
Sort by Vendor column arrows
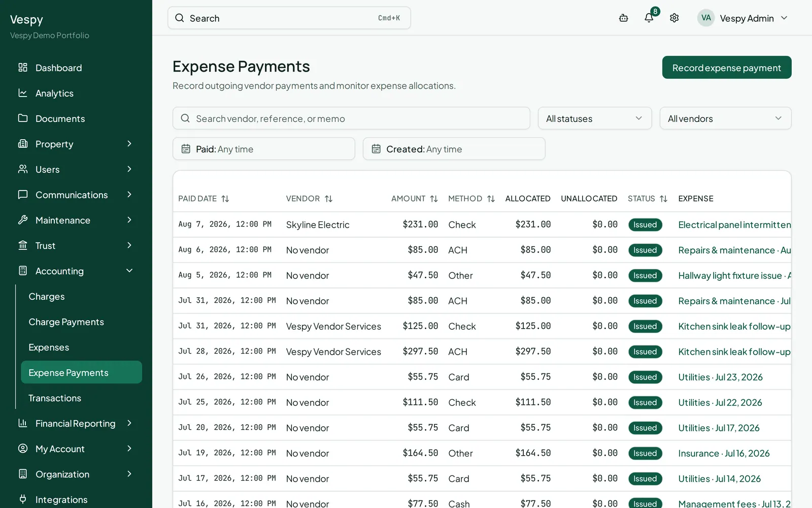pyautogui.click(x=328, y=199)
